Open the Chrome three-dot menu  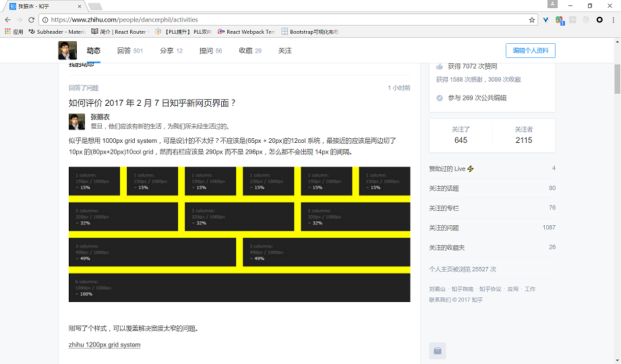pos(613,20)
